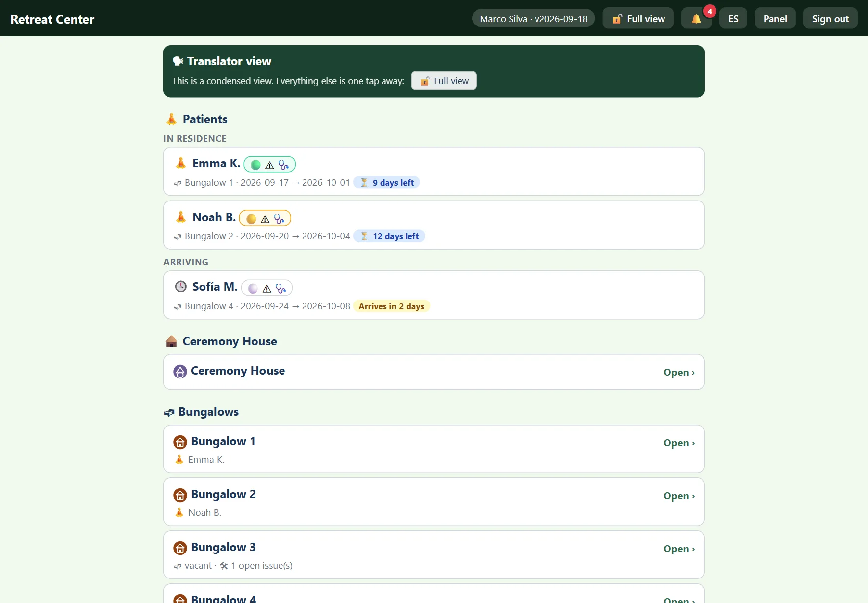
Task: Select the Sofía M. patient name
Action: (215, 287)
